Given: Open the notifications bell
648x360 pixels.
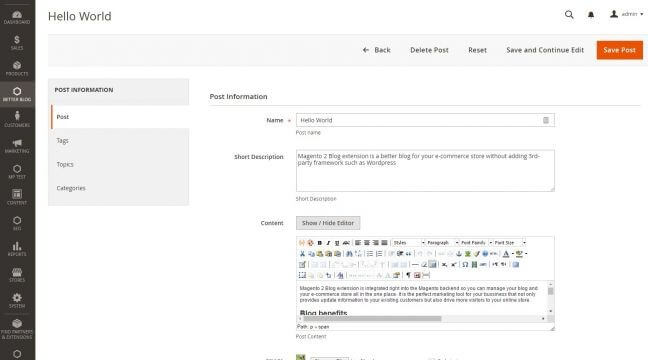Looking at the screenshot, I should coord(591,15).
